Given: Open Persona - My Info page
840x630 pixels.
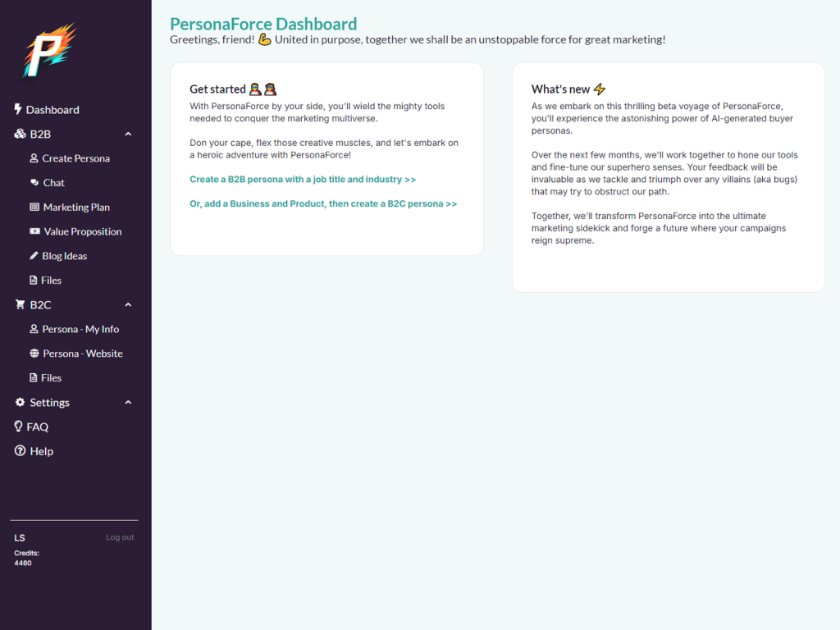Looking at the screenshot, I should pyautogui.click(x=80, y=329).
